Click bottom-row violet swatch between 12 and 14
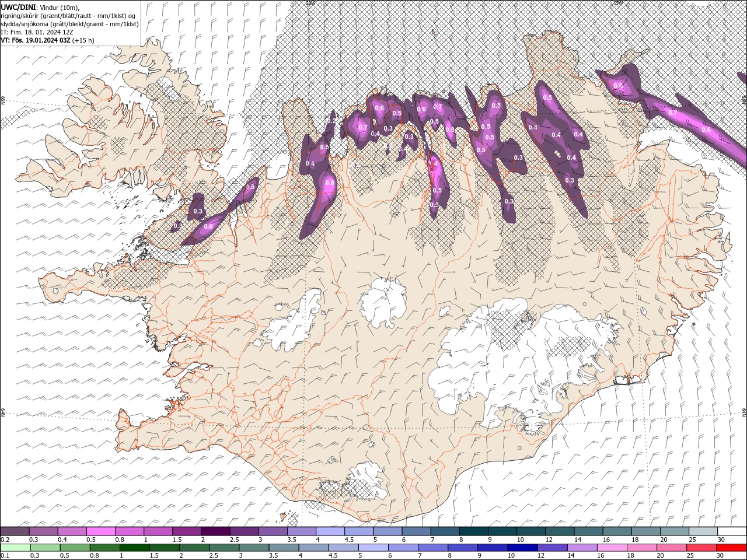This screenshot has height=560, width=747. pyautogui.click(x=552, y=548)
